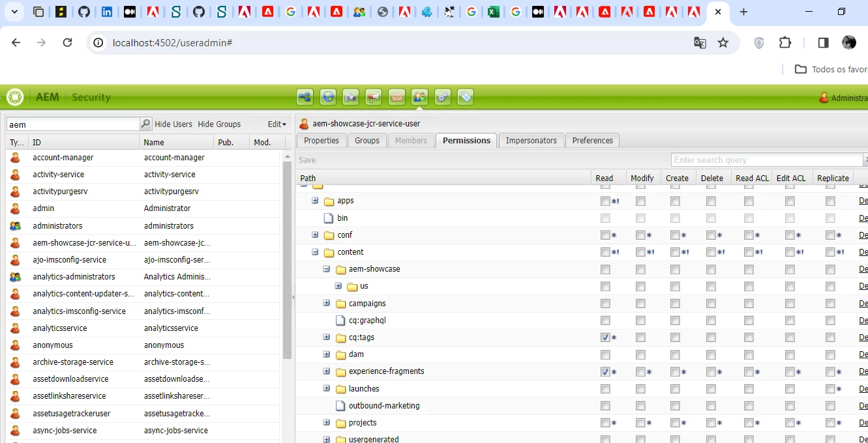The width and height of the screenshot is (868, 443).
Task: Sort by ID column header
Action: (x=83, y=142)
